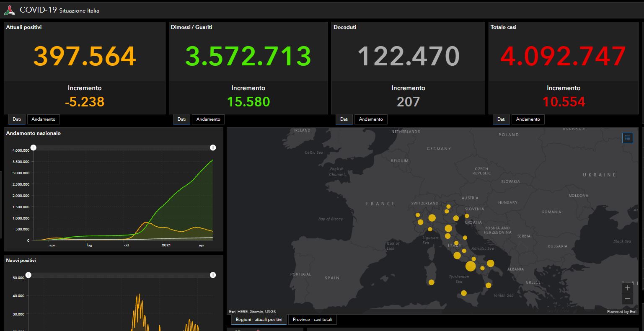Open the map legend list icon
This screenshot has width=644, height=331.
[x=627, y=137]
